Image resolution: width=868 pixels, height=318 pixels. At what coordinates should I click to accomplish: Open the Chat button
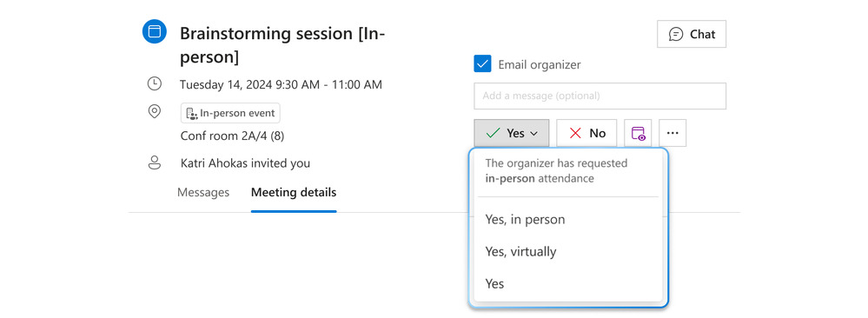coord(692,35)
